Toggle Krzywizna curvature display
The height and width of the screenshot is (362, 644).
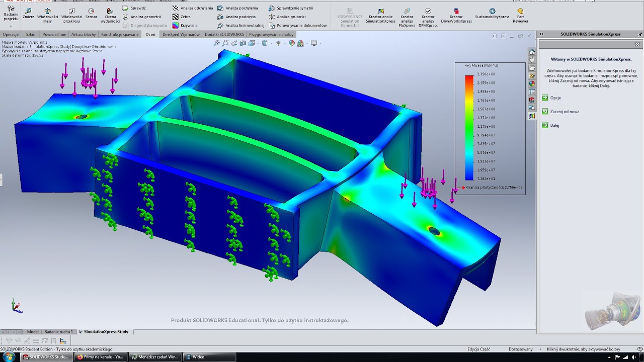(185, 25)
